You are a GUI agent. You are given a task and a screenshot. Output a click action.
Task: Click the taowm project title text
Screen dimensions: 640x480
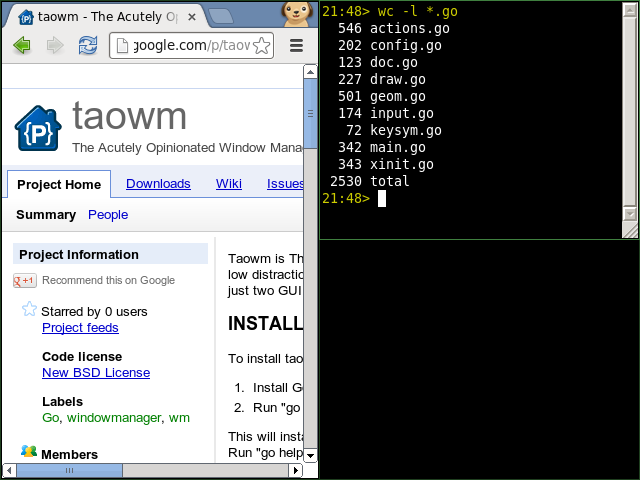click(129, 116)
